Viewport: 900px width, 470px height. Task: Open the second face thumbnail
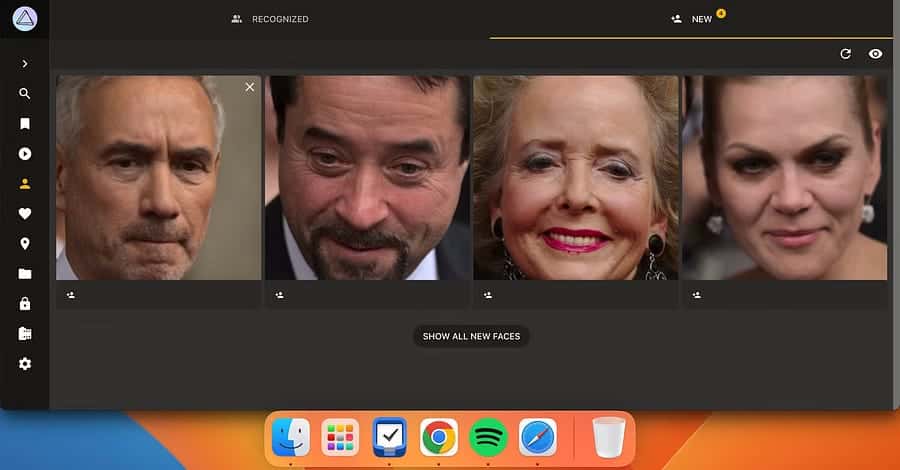click(367, 178)
